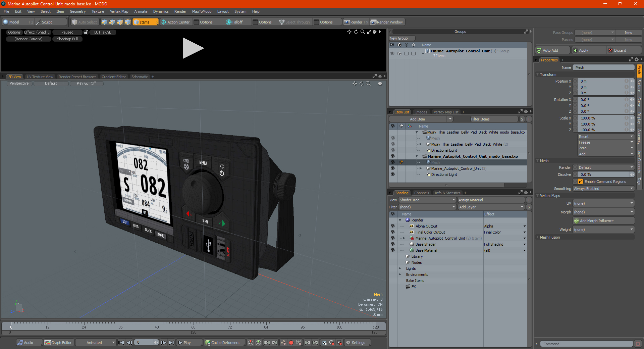The width and height of the screenshot is (644, 349).
Task: Toggle visibility of Marine_Autopilot_Control_Unit group
Action: 392,53
